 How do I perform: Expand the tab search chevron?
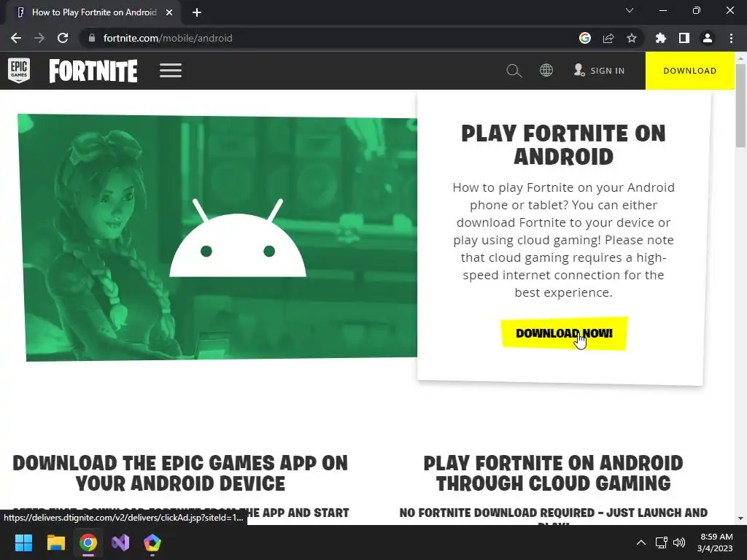[630, 10]
